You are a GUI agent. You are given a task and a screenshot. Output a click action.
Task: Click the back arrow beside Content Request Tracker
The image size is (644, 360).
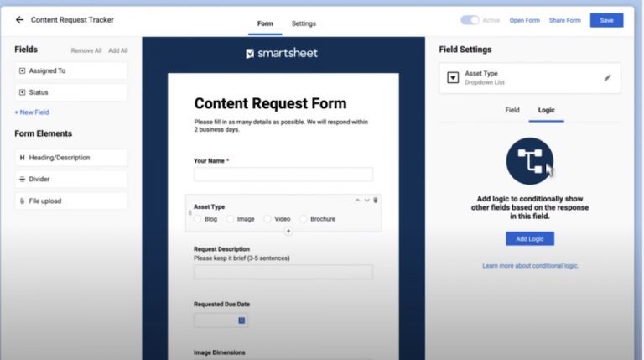tap(19, 19)
